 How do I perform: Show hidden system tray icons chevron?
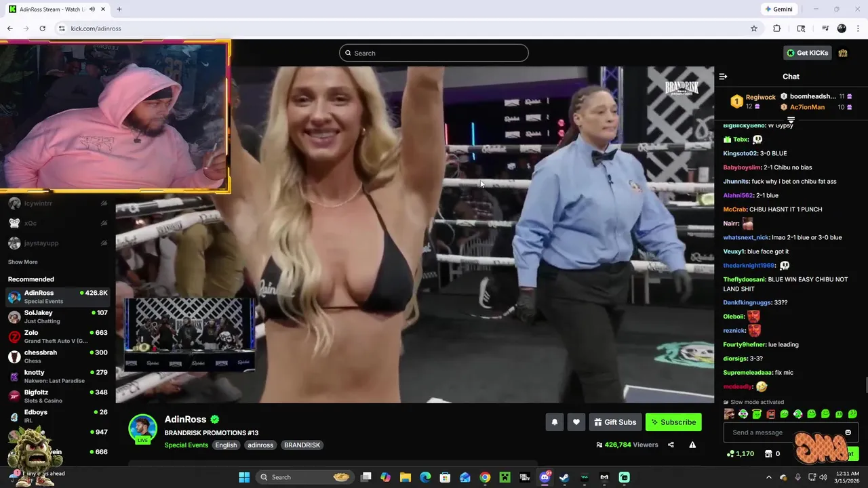[x=768, y=477]
